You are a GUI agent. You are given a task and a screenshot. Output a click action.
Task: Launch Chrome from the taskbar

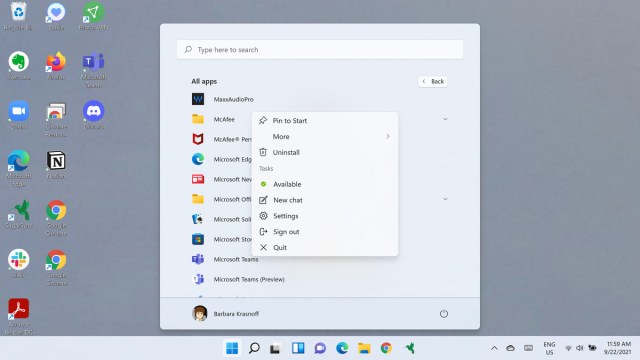[x=386, y=348]
